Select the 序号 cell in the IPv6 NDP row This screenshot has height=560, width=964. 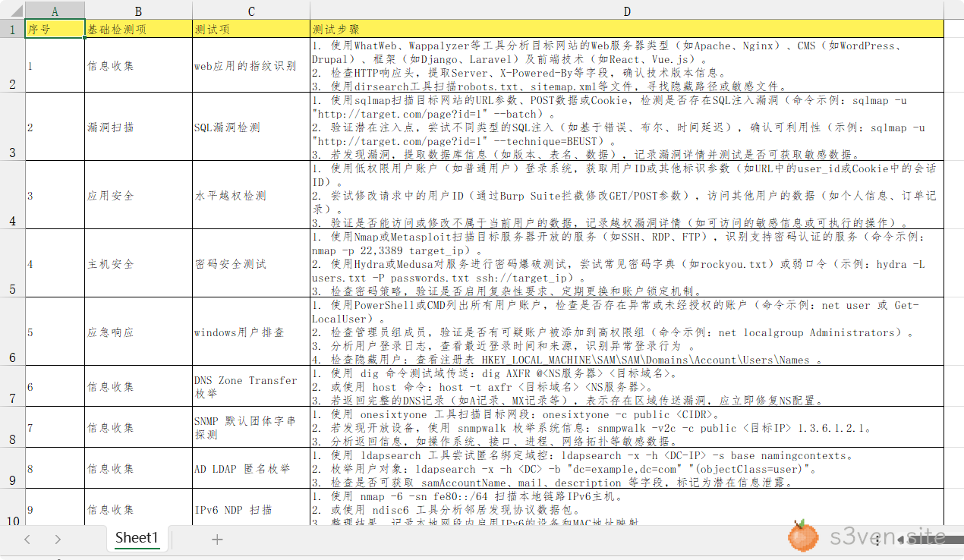[55, 506]
